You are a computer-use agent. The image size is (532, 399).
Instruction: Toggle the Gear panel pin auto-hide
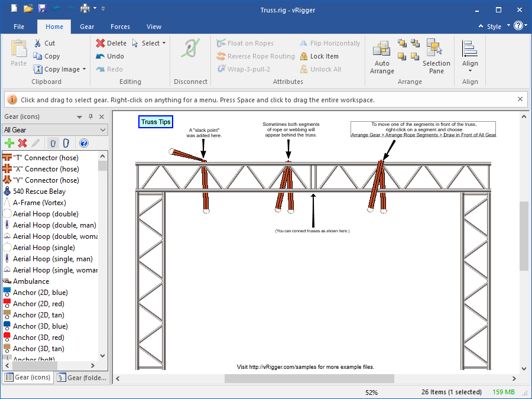coord(90,117)
